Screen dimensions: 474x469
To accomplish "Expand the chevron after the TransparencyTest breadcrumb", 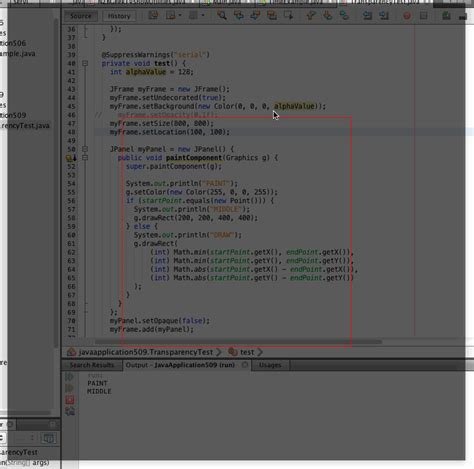I will [x=219, y=352].
